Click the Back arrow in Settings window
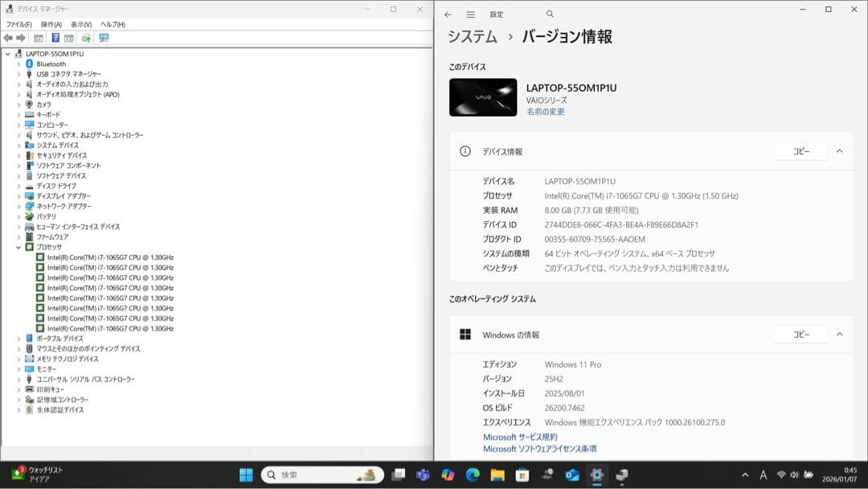The width and height of the screenshot is (868, 489). (x=448, y=14)
